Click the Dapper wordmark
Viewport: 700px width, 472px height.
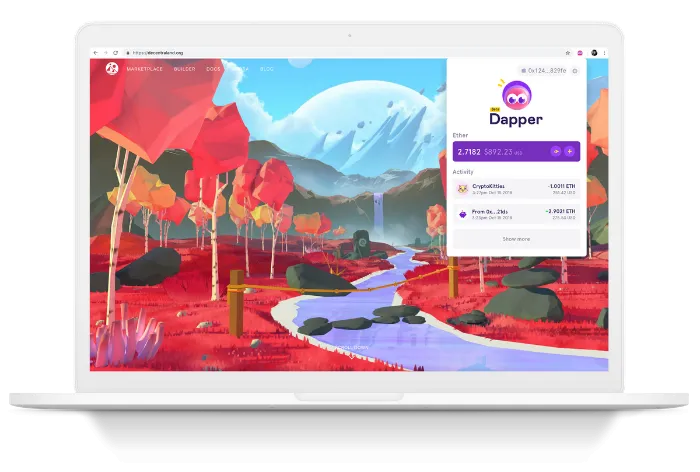[516, 119]
